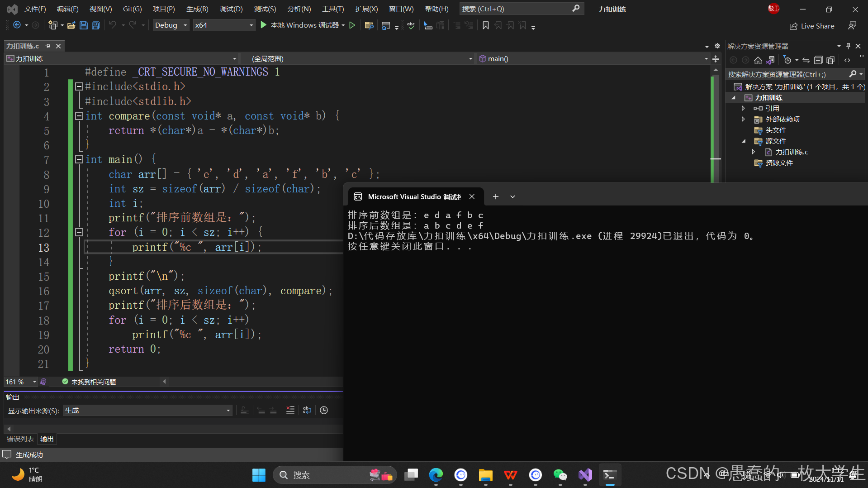Select 力扣训练.c file in Solution Explorer
This screenshot has height=488, width=868.
(792, 152)
